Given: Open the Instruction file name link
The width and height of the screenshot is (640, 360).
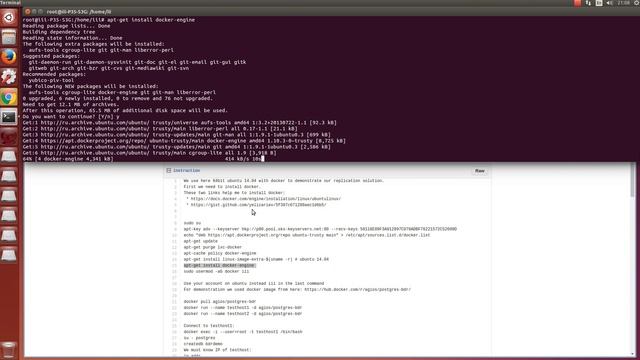Looking at the screenshot, I should pyautogui.click(x=187, y=170).
